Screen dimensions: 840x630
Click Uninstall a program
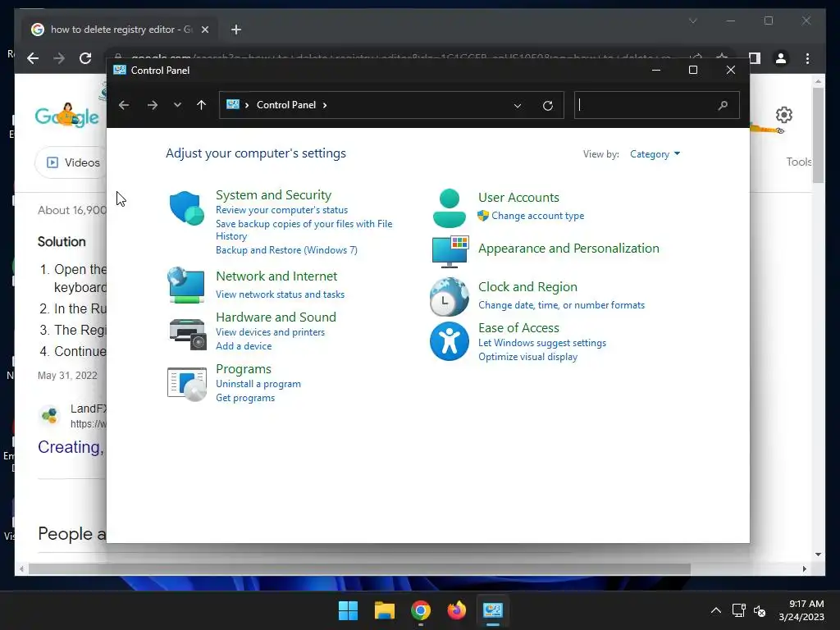[258, 384]
